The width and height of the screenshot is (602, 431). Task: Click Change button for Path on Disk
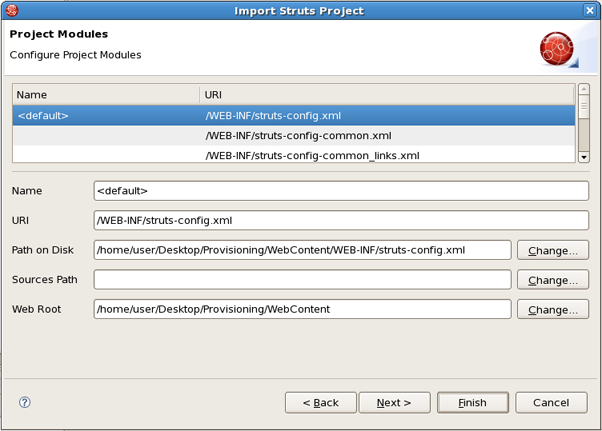click(553, 250)
